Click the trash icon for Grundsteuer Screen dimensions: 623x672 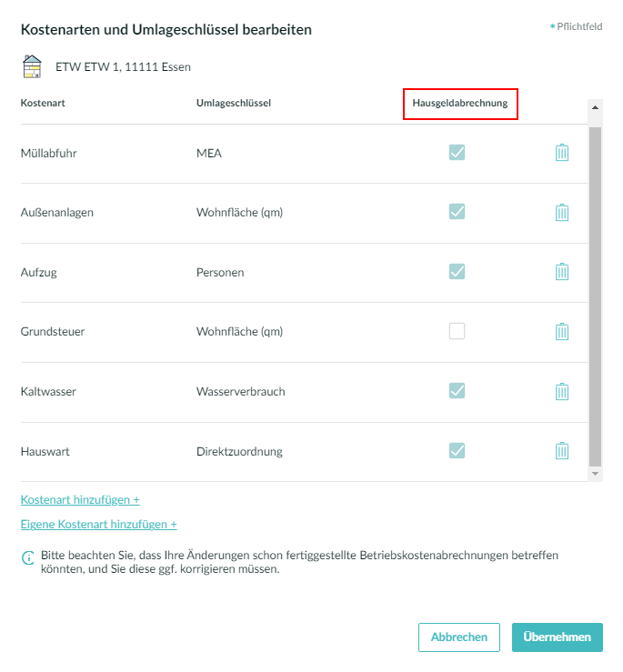point(562,331)
